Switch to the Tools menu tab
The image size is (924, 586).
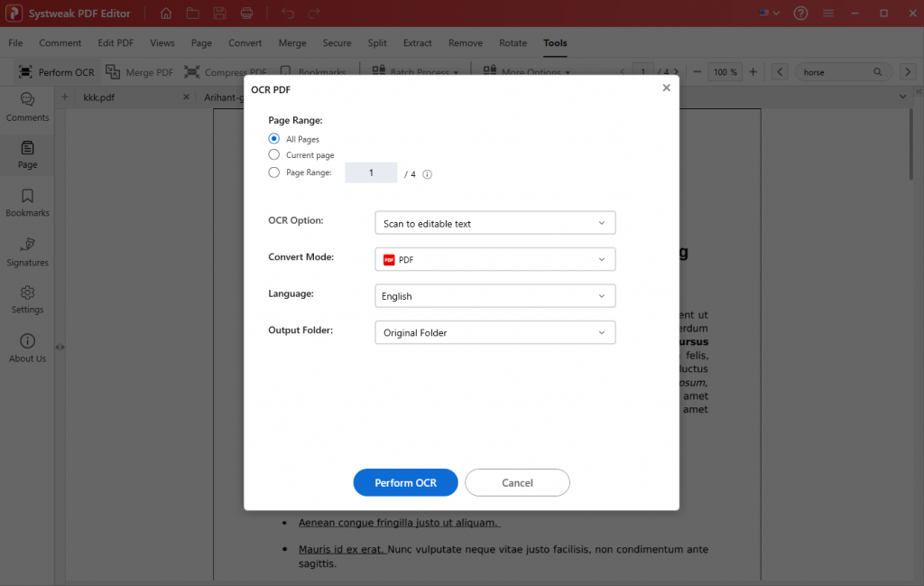point(554,42)
